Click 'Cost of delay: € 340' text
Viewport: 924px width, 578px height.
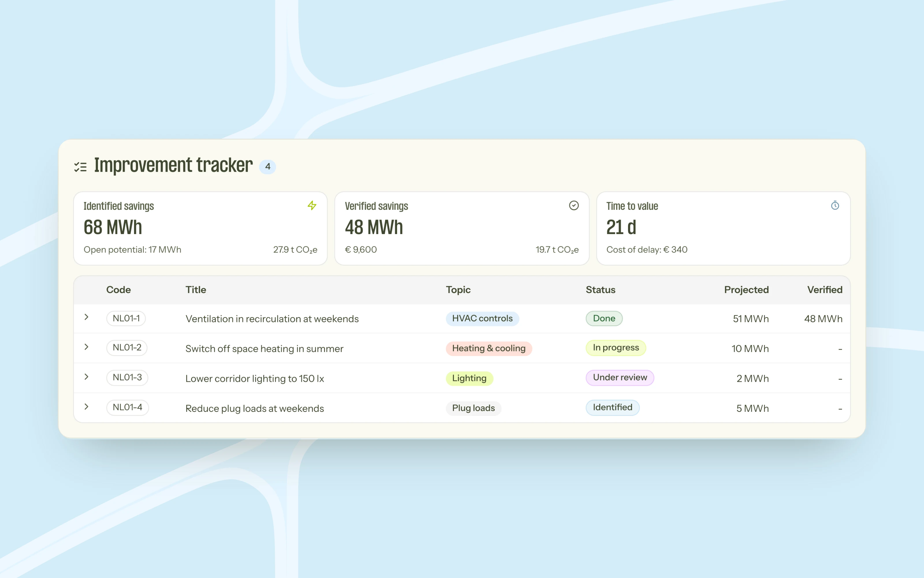[x=647, y=250]
